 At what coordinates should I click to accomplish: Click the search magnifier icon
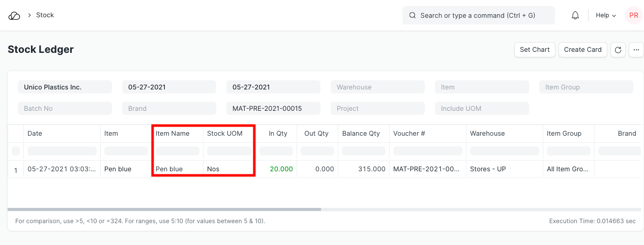413,15
